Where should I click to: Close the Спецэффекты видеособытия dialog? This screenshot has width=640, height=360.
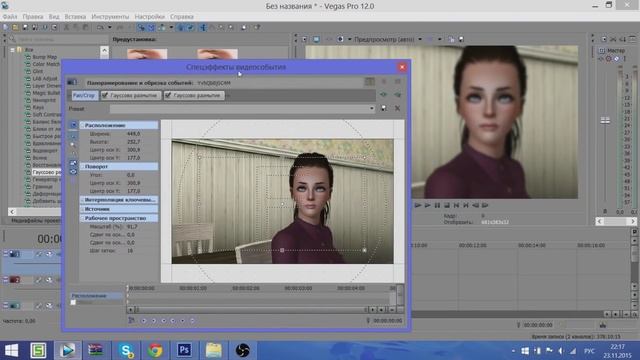click(x=402, y=67)
